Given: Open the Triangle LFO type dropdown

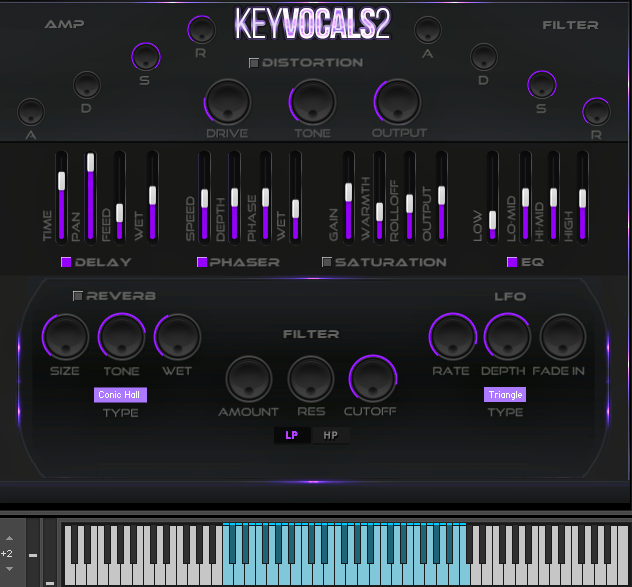Looking at the screenshot, I should pos(505,395).
